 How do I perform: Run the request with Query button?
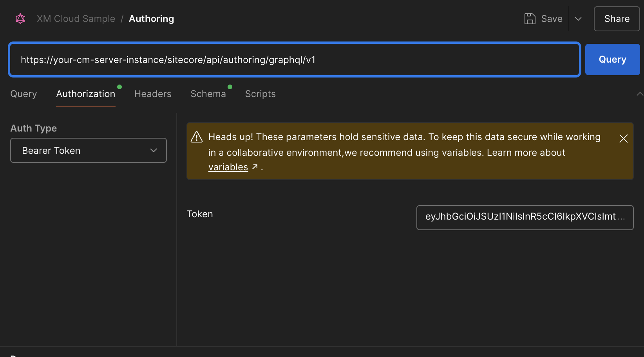tap(612, 59)
